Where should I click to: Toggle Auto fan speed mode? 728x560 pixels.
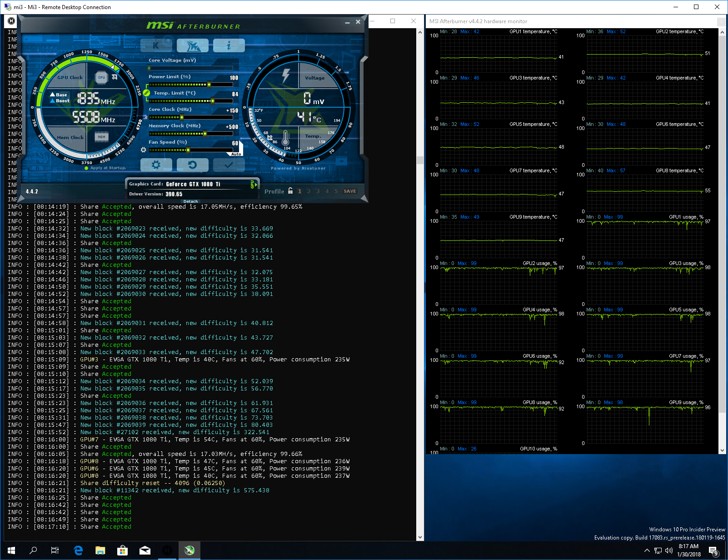pyautogui.click(x=236, y=154)
